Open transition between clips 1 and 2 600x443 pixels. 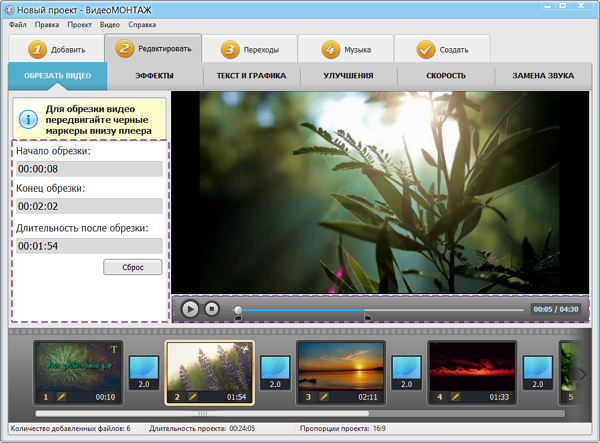point(144,373)
